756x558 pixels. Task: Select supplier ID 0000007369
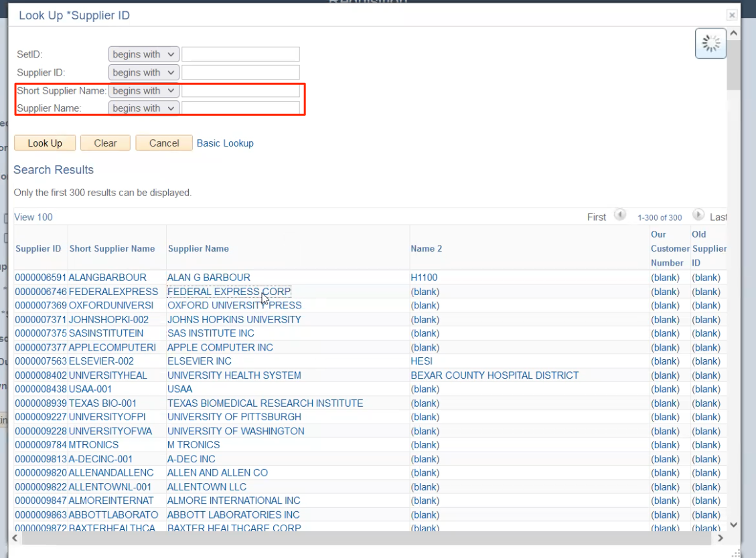(x=40, y=306)
